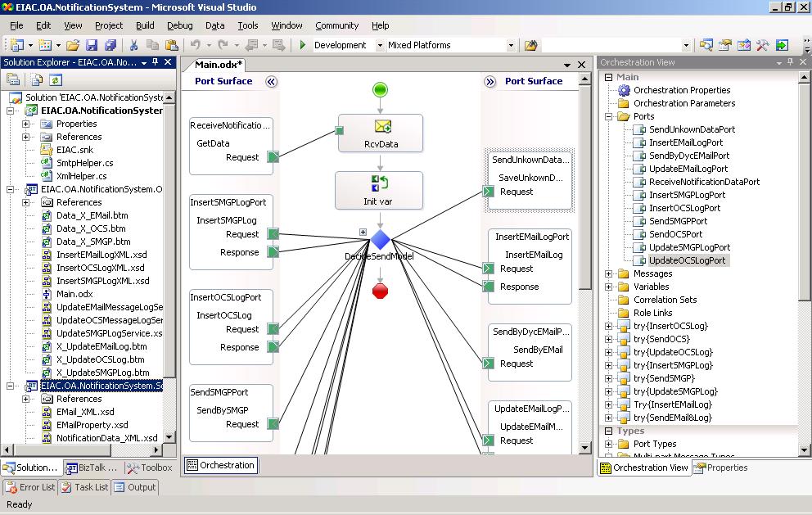Screen dimensions: 812x515
Task: Open the Build menu
Action: [x=145, y=25]
